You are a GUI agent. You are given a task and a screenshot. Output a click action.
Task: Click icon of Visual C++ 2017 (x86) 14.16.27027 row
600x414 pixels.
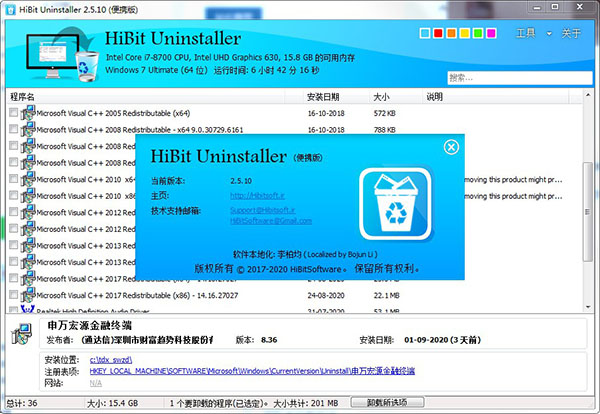click(28, 295)
